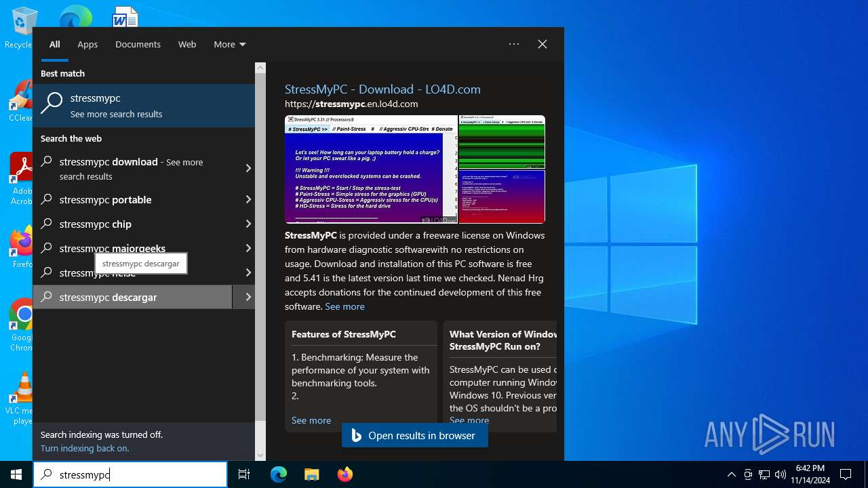Expand arrow for 'stressmypc descargar' suggestion
This screenshot has height=488, width=868.
coord(248,298)
